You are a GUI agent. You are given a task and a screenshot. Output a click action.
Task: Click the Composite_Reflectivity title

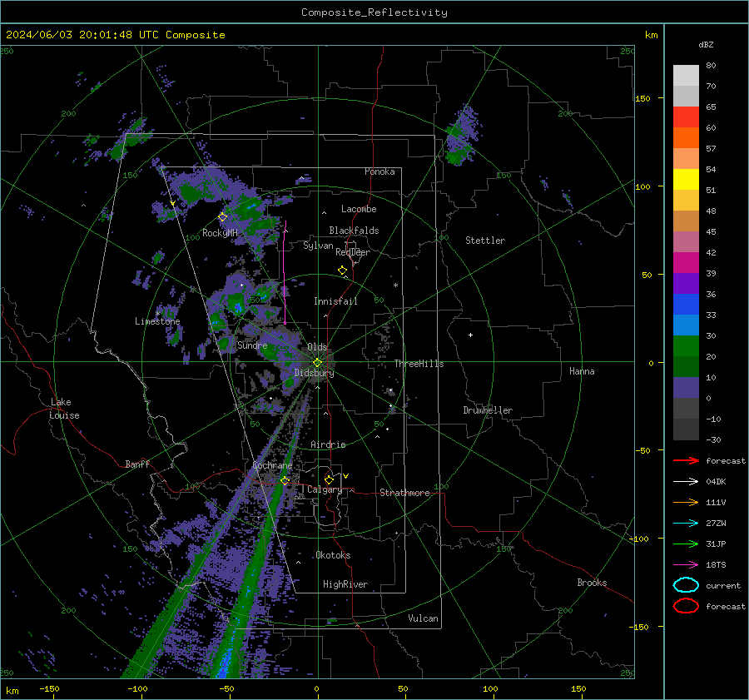tap(374, 12)
